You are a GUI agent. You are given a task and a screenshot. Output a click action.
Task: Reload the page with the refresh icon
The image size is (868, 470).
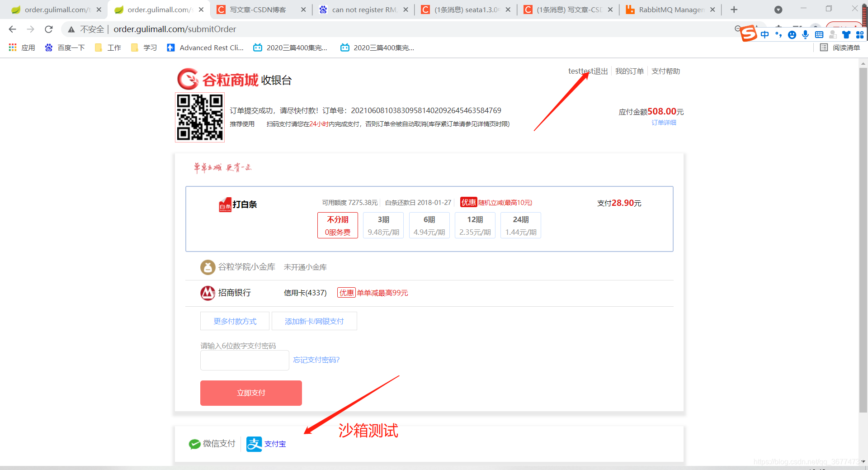tap(49, 29)
